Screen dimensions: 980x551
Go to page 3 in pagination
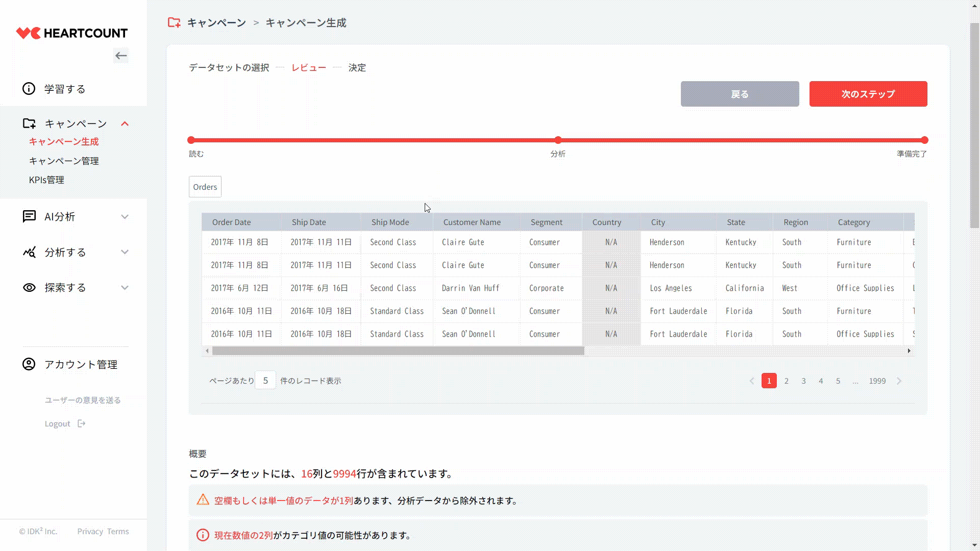click(803, 381)
